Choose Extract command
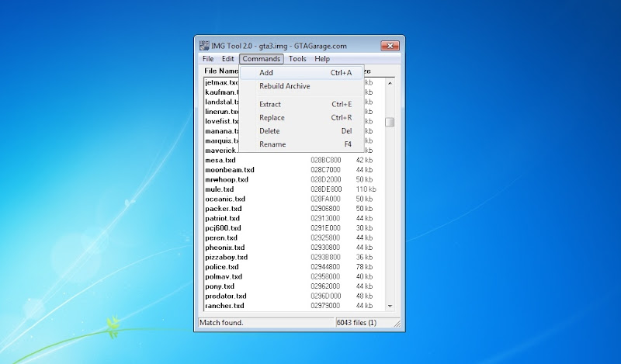621x364 pixels. click(302, 104)
